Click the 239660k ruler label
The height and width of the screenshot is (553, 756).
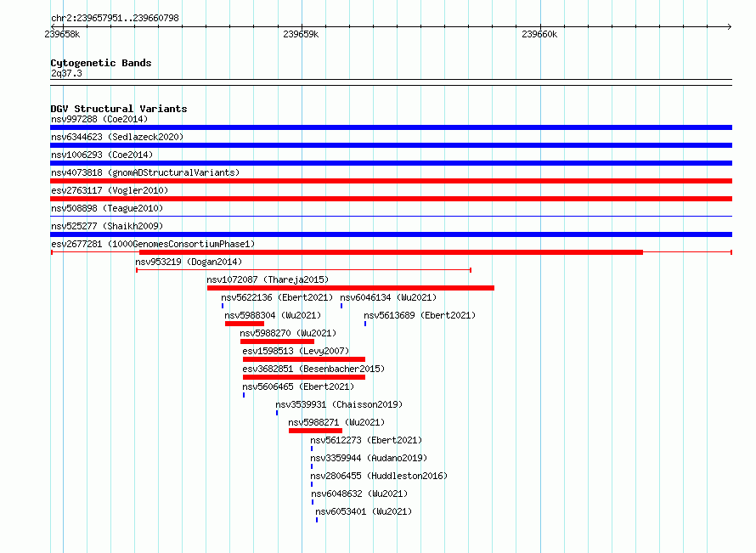pos(539,34)
